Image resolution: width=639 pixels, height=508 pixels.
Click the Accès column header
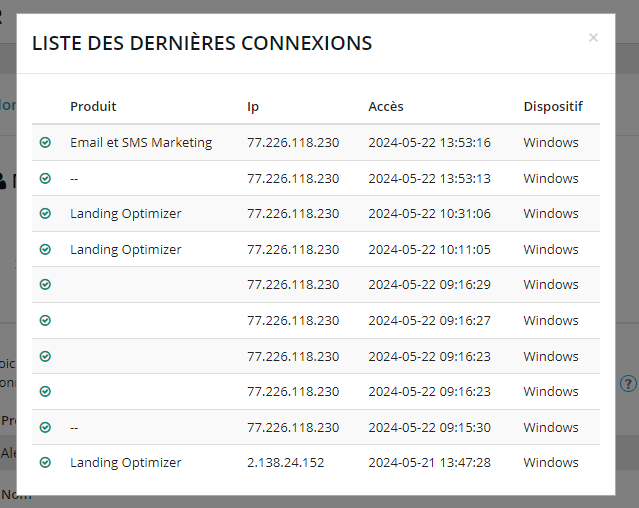coord(386,106)
